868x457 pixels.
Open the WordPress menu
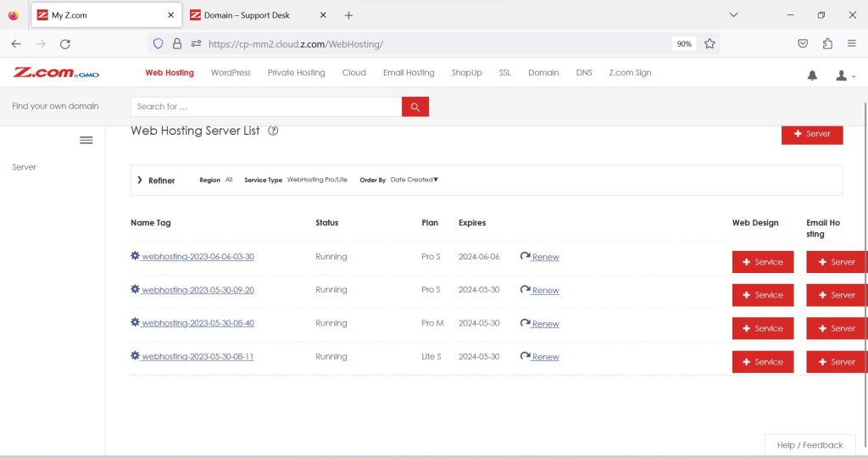[231, 73]
